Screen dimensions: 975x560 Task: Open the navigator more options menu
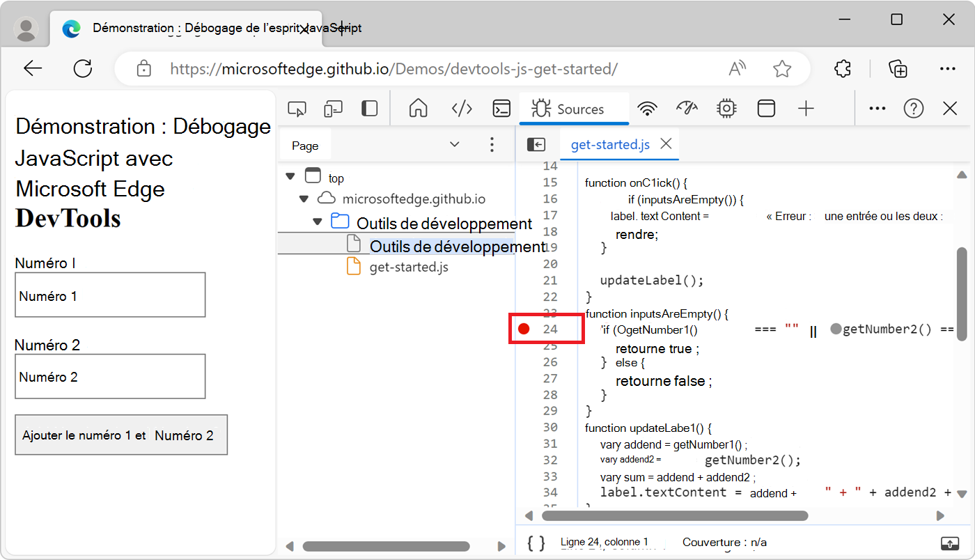tap(492, 144)
